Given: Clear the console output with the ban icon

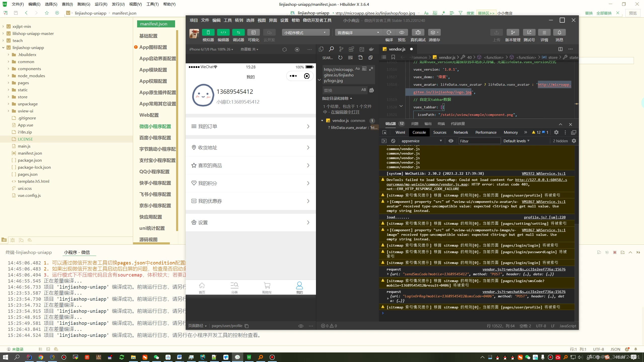Looking at the screenshot, I should tap(393, 141).
